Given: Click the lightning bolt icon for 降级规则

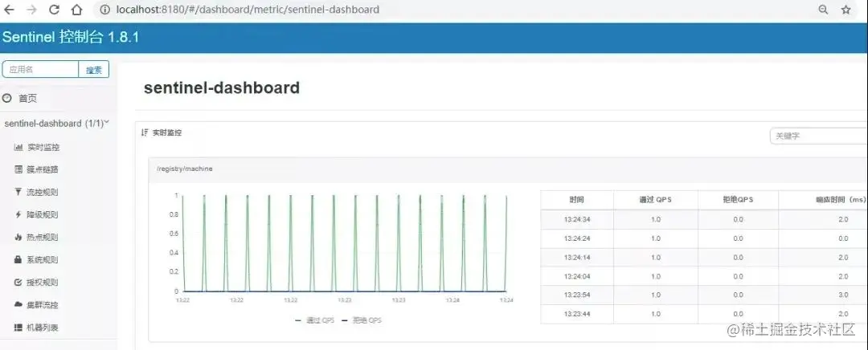Looking at the screenshot, I should [18, 214].
